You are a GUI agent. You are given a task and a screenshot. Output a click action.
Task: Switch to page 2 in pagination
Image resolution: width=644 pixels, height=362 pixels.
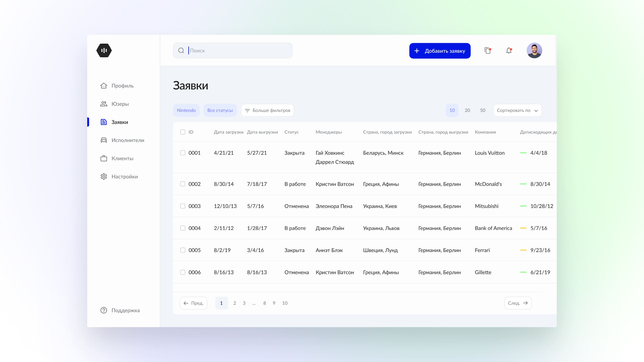(234, 303)
